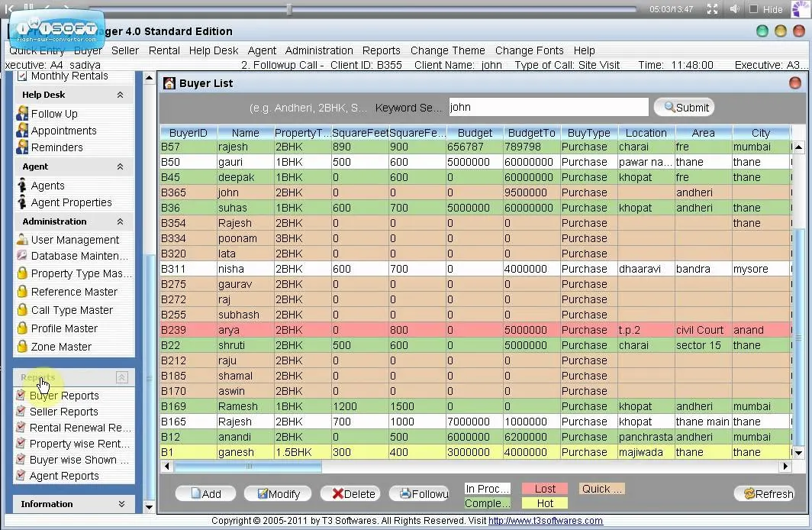Open Buyer Reports

coord(63,396)
